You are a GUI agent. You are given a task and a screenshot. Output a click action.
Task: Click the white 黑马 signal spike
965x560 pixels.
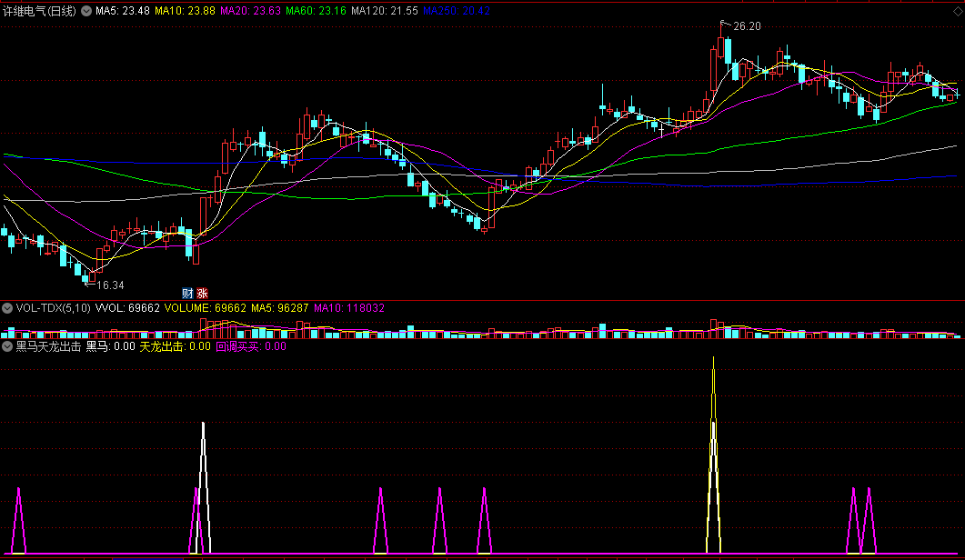click(x=203, y=487)
